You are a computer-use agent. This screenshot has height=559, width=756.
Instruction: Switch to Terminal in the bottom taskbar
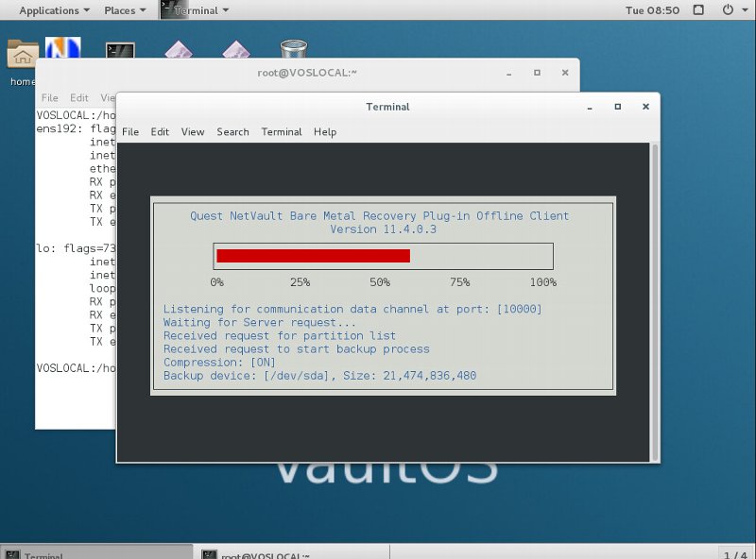(96, 552)
